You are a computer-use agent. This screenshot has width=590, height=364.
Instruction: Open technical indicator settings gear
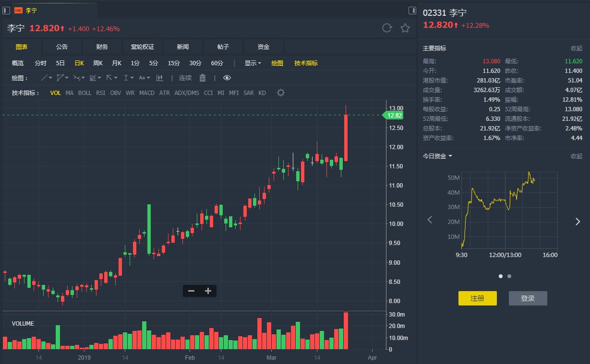pyautogui.click(x=281, y=93)
